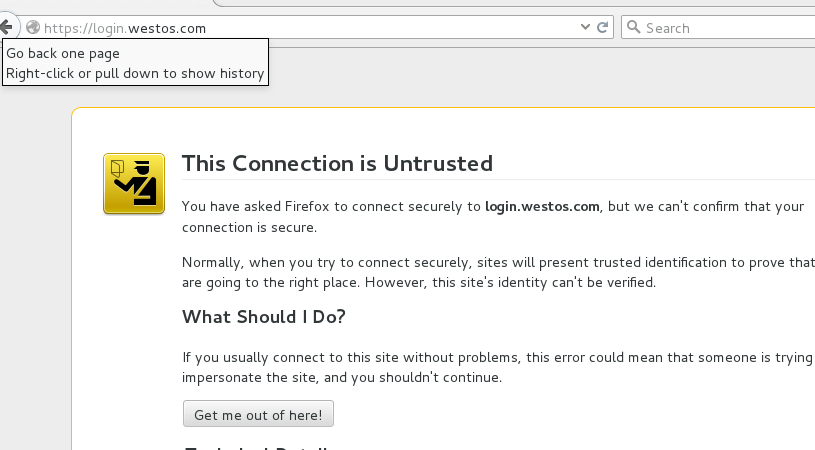The image size is (815, 450).
Task: Click the paragraph starting "Normally, when you try"
Action: (498, 272)
